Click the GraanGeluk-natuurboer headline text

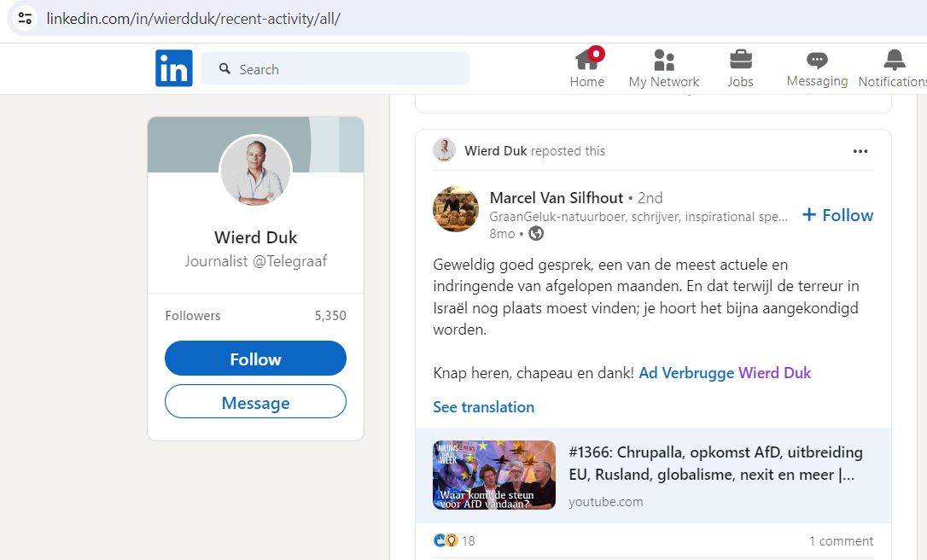tap(638, 217)
